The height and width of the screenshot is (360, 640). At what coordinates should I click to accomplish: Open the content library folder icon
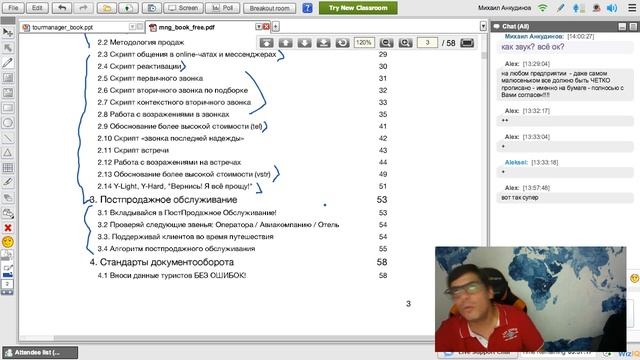pos(107,8)
